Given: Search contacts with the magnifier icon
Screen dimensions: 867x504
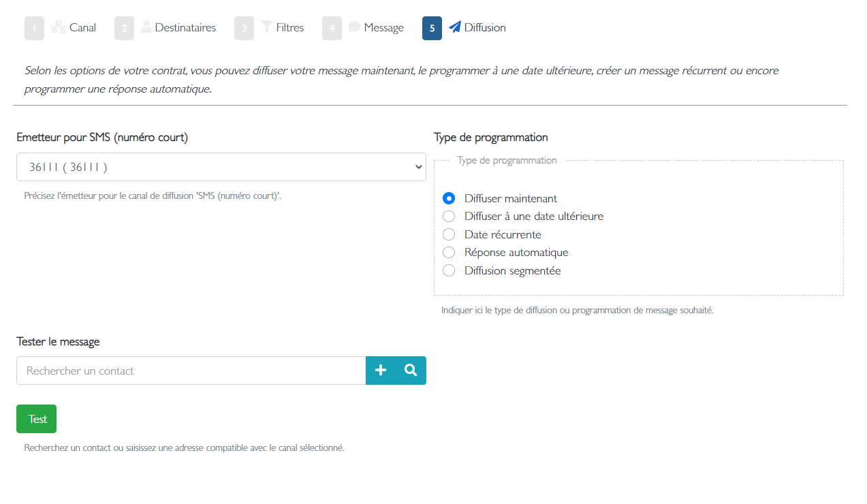Looking at the screenshot, I should [x=411, y=371].
